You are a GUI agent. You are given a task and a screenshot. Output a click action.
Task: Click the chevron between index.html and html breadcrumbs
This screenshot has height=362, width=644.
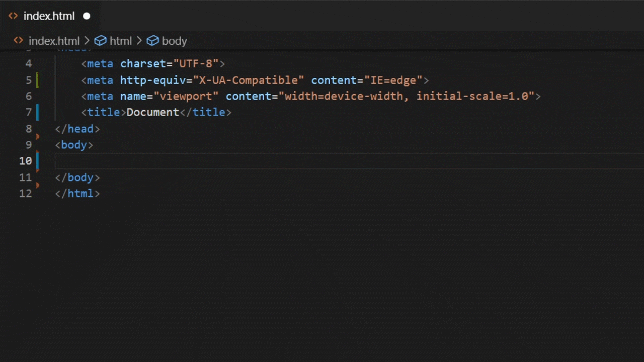coord(87,41)
